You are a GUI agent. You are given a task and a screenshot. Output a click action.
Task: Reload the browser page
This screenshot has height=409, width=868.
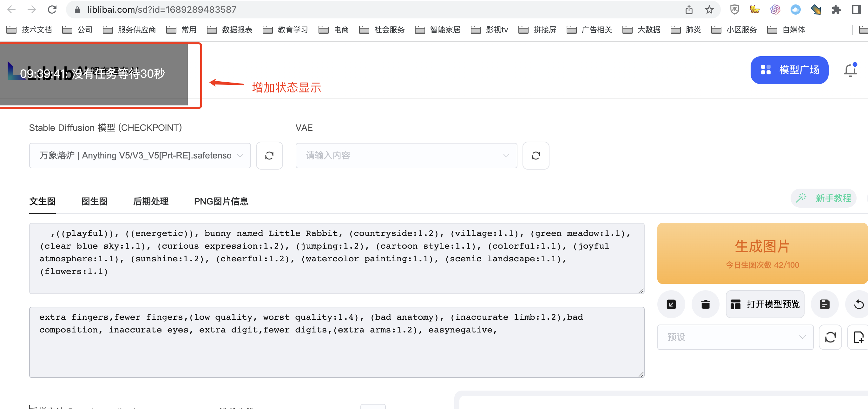tap(52, 10)
